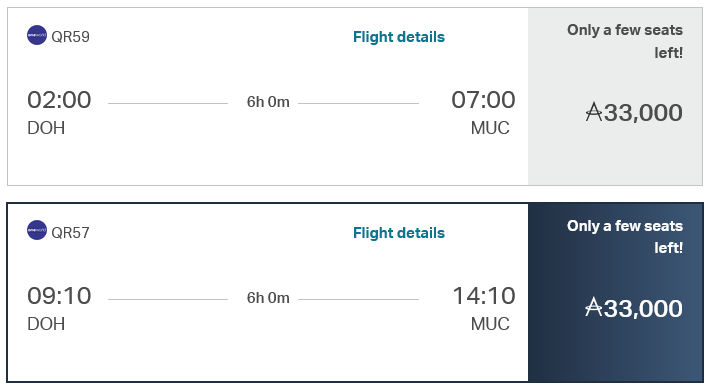Open Flight details for QR59

399,37
